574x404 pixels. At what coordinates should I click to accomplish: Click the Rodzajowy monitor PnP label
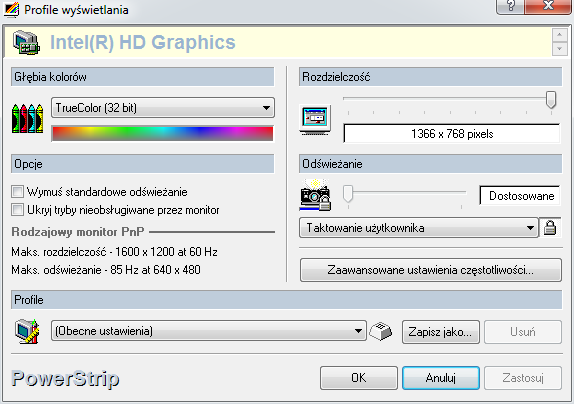pos(78,232)
